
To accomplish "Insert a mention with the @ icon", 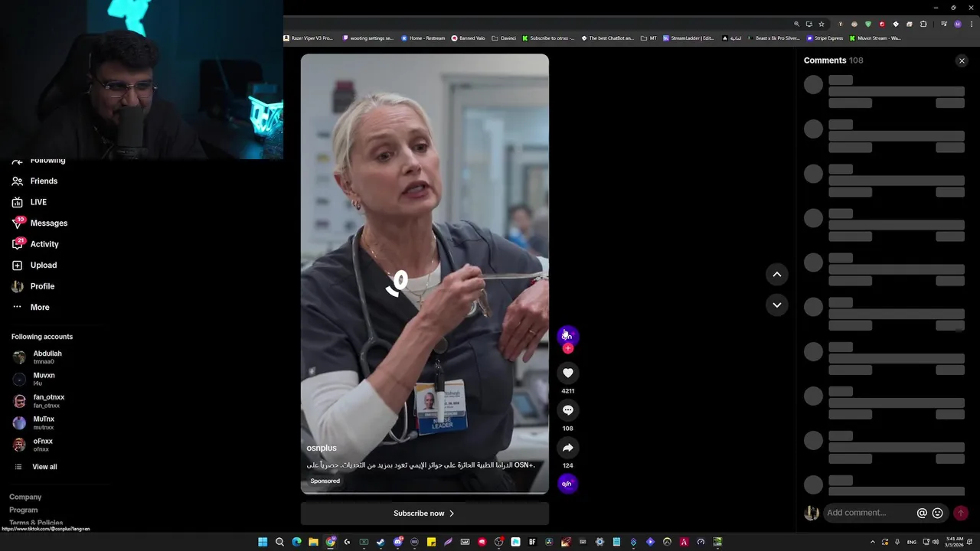I will (x=922, y=514).
